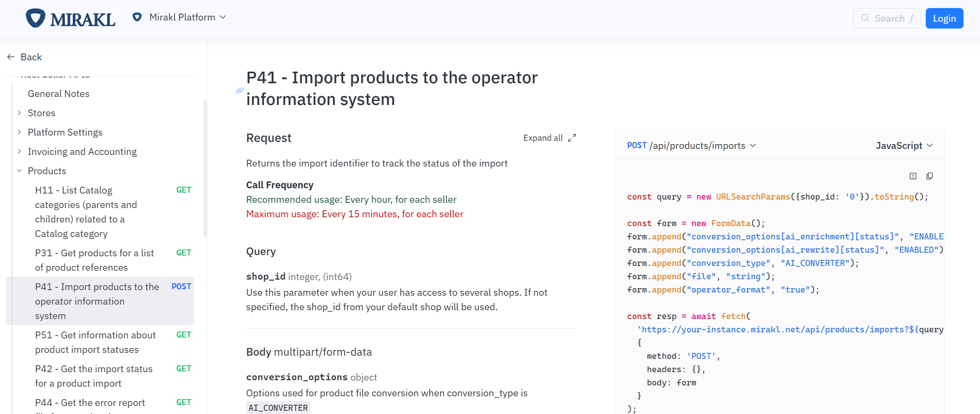Collapse the Products section
The image size is (980, 414).
point(20,171)
